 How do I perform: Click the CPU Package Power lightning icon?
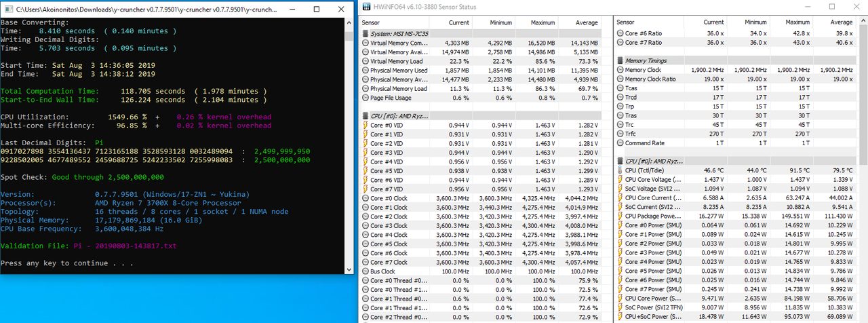coord(620,216)
